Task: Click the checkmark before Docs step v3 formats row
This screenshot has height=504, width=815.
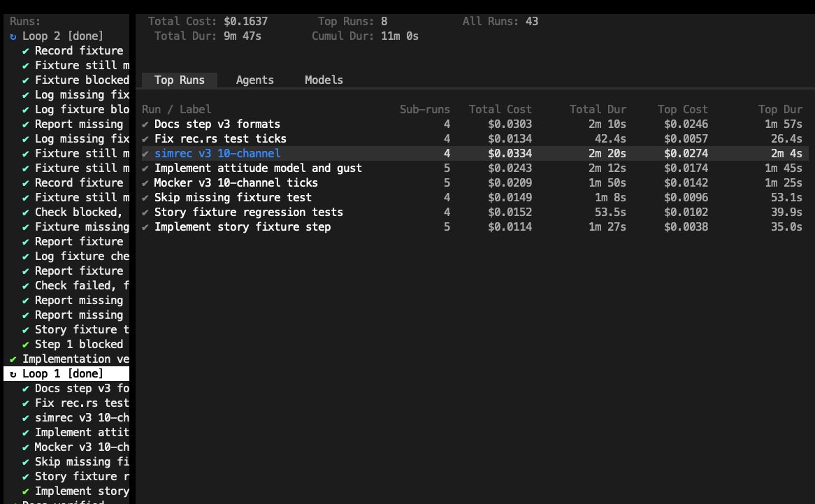Action: point(145,124)
